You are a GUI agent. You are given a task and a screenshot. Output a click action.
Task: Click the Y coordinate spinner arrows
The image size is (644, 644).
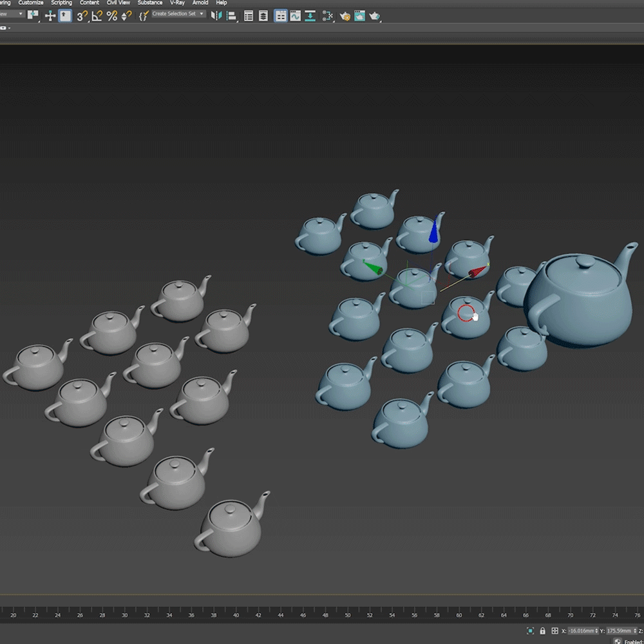click(x=634, y=631)
